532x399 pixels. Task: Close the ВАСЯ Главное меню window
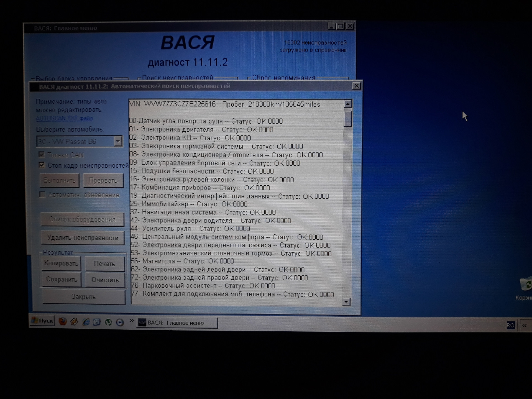[x=350, y=26]
